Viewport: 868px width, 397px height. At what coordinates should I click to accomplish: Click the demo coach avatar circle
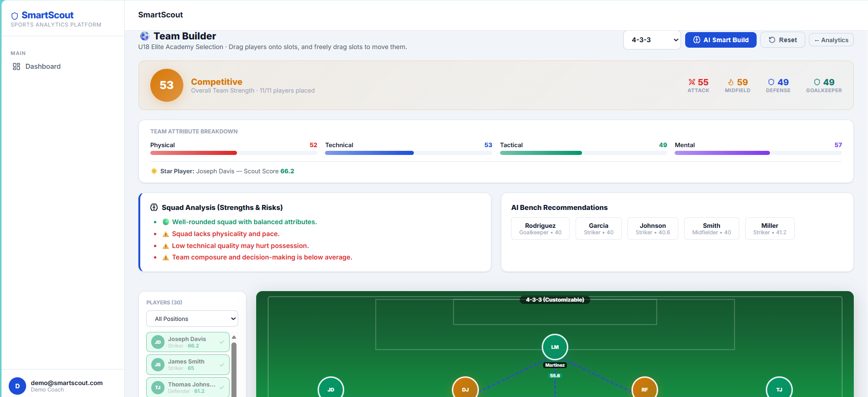(17, 386)
